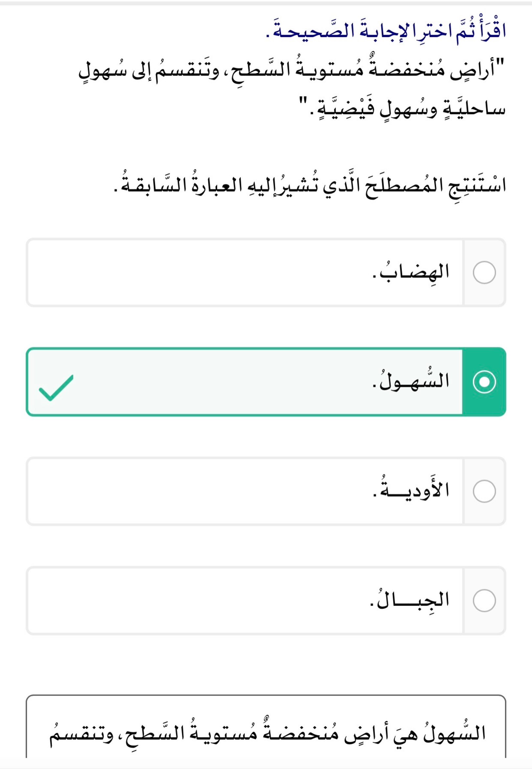Click the selected السُّهولُ radio button
The height and width of the screenshot is (769, 532).
(x=484, y=382)
